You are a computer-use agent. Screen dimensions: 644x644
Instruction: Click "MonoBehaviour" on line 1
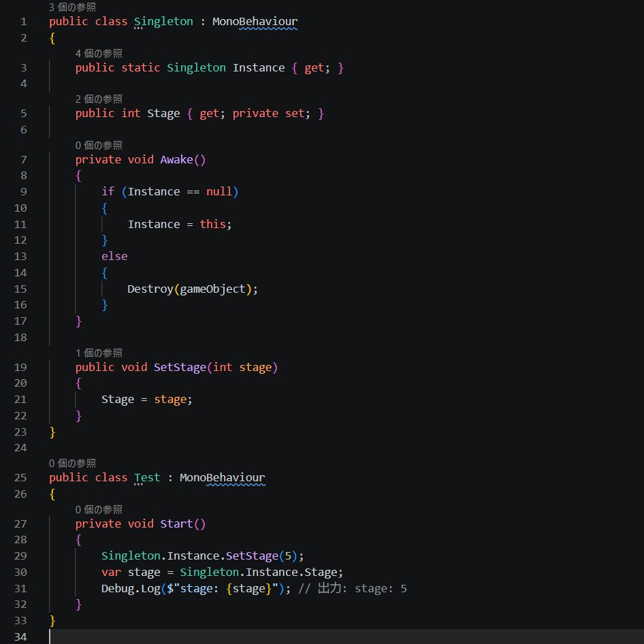[255, 21]
